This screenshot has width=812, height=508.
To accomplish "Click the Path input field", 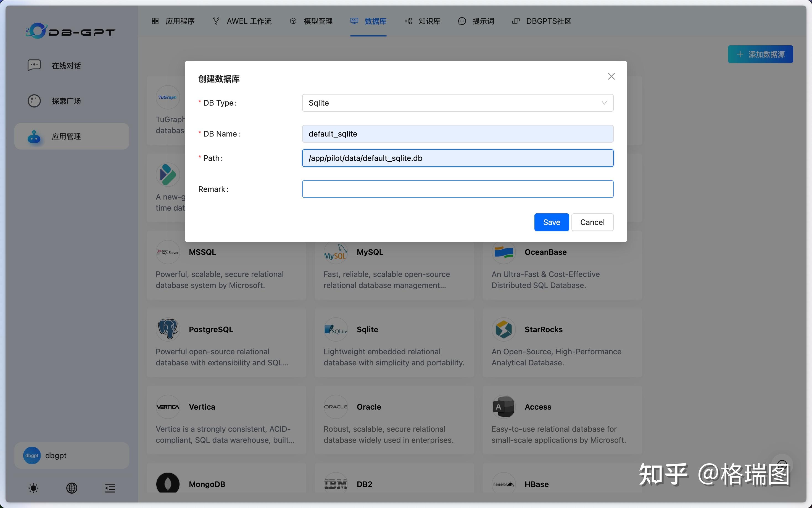I will pyautogui.click(x=457, y=158).
